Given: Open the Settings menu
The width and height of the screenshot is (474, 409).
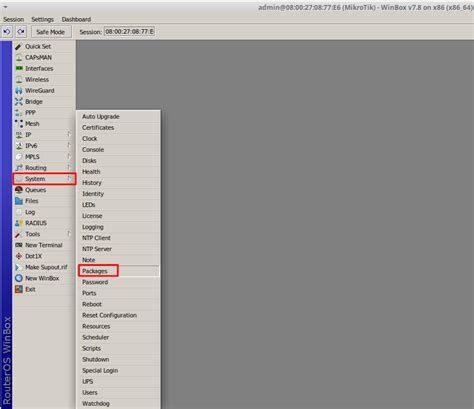Looking at the screenshot, I should pos(42,19).
